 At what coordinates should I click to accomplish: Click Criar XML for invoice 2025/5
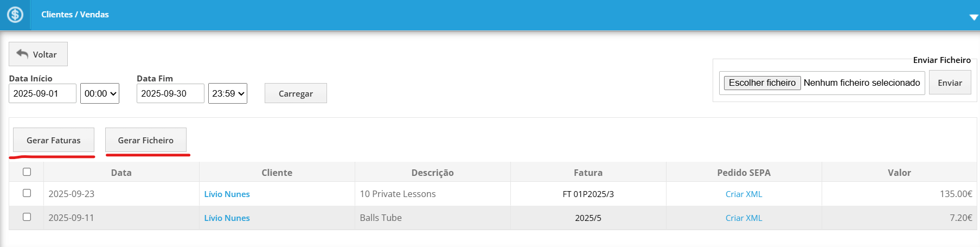coord(744,218)
